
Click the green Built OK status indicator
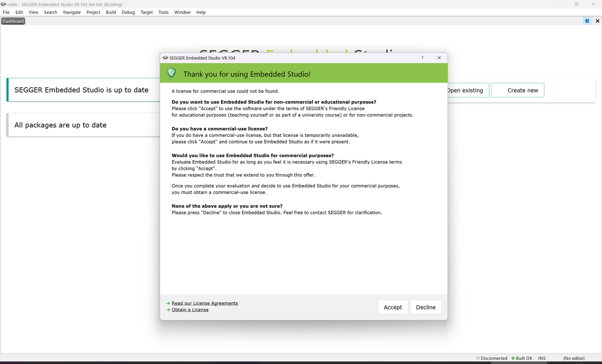click(522, 358)
